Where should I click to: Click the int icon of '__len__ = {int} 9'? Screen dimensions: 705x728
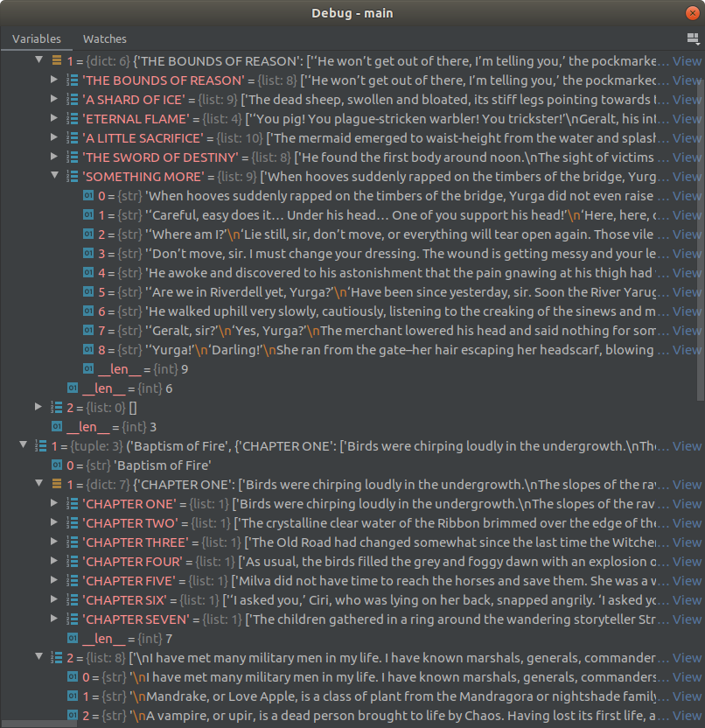click(88, 368)
